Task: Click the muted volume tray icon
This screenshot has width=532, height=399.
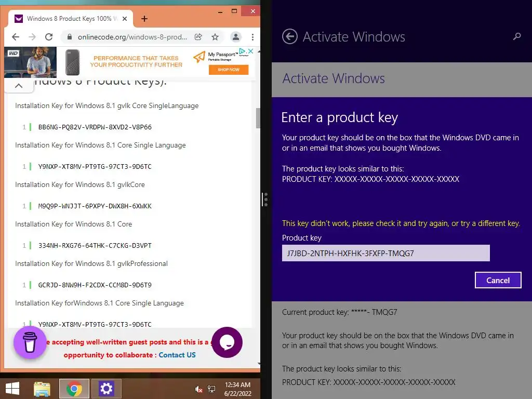Action: pyautogui.click(x=199, y=389)
